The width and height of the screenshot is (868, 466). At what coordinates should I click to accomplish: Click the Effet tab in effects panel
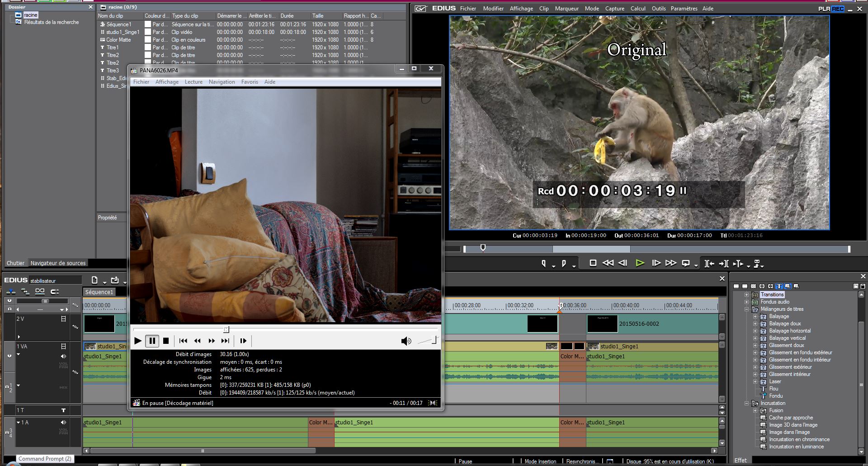(741, 460)
